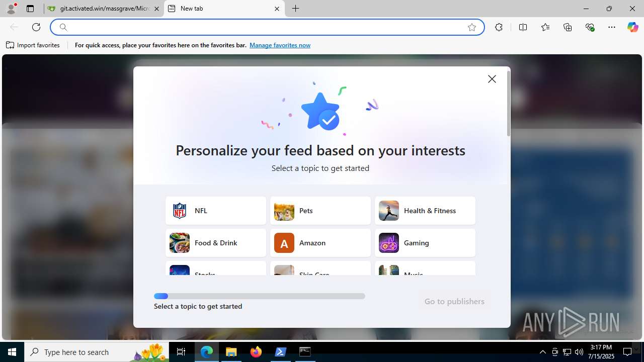Screen dimensions: 644x362
Task: Click the taskbar search box
Action: click(x=97, y=352)
